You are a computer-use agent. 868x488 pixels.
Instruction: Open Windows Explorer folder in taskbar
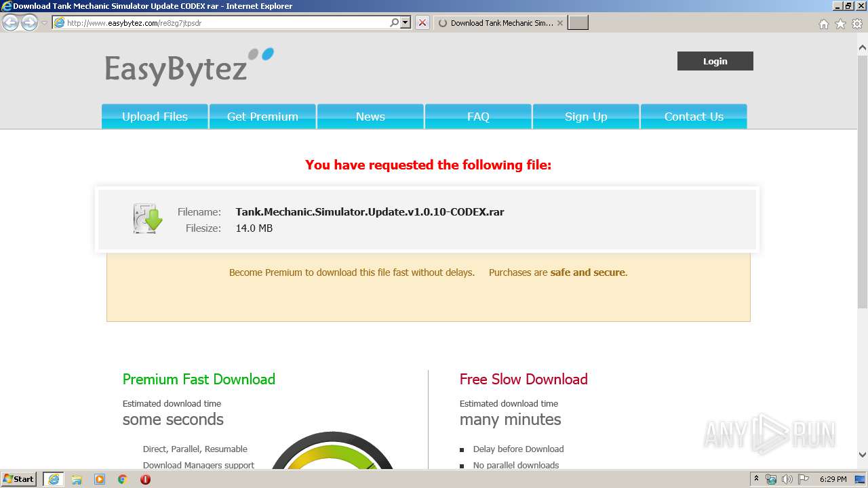[77, 479]
